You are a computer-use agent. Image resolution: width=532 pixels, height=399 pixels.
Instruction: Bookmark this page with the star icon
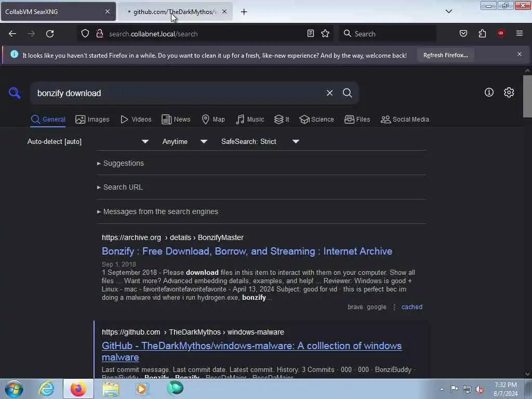coord(325,34)
